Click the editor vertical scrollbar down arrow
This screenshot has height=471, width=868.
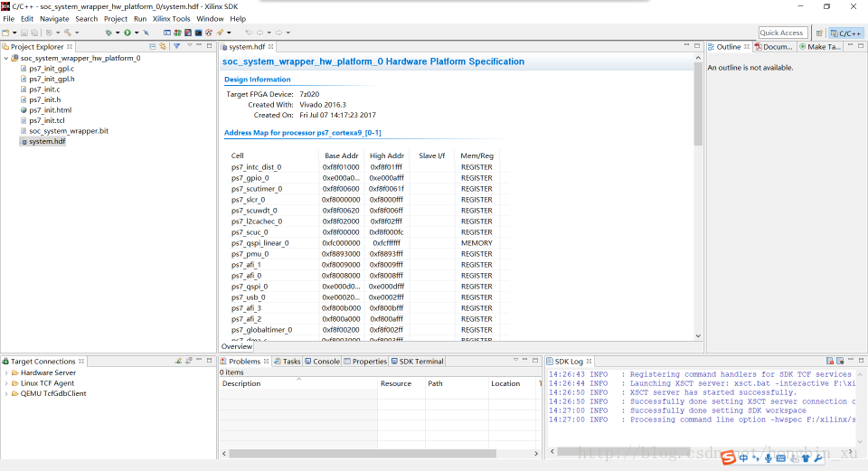pos(698,336)
